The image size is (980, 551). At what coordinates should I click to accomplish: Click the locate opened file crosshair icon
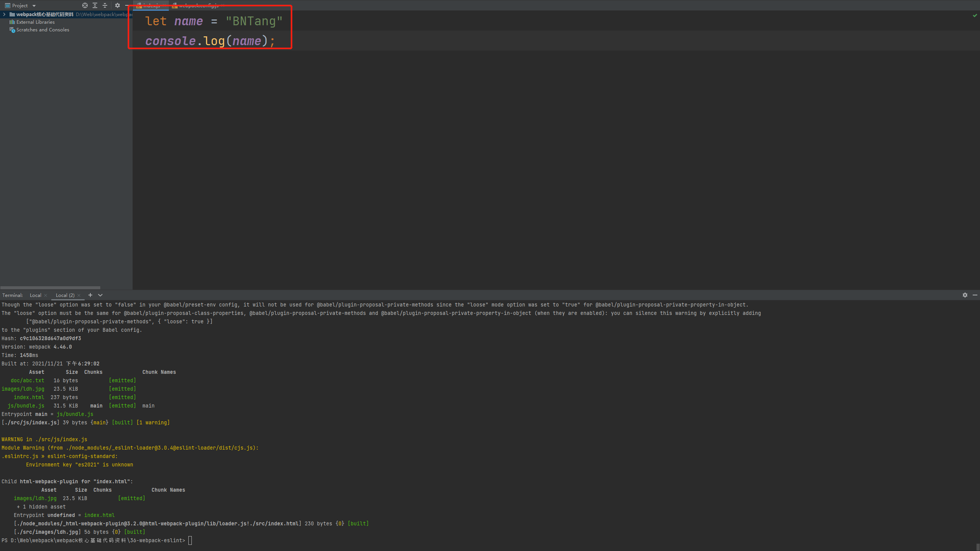pos(85,5)
